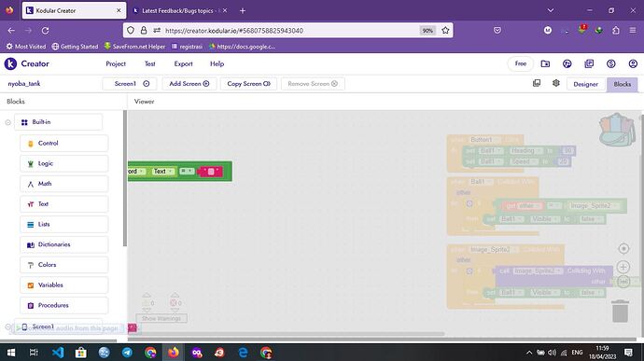644x361 pixels.
Task: Open the SaveFrom.net Helper bookmark
Action: (134, 47)
